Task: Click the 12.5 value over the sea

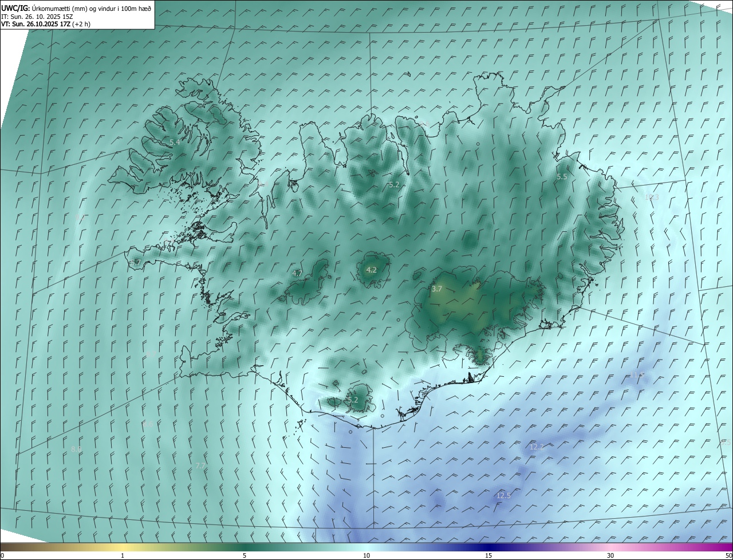Action: click(503, 495)
